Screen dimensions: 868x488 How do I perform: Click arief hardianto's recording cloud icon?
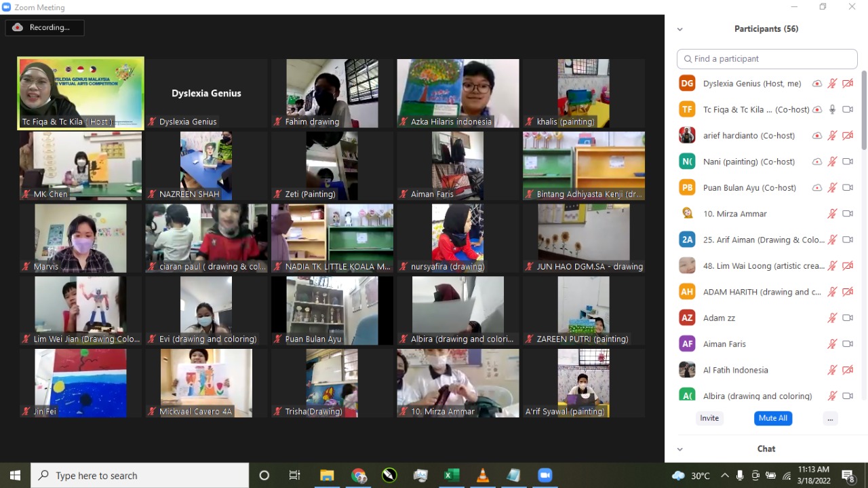pyautogui.click(x=817, y=136)
